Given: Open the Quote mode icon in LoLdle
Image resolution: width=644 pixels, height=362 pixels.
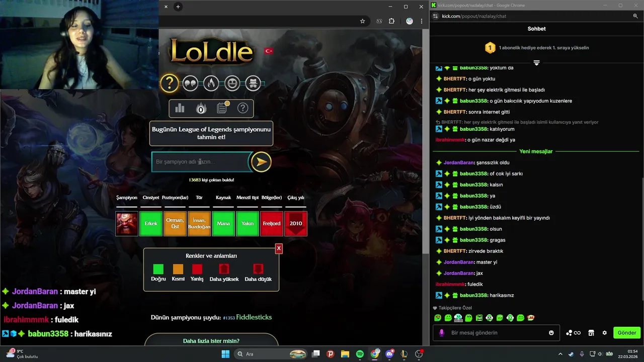Looking at the screenshot, I should pyautogui.click(x=190, y=83).
